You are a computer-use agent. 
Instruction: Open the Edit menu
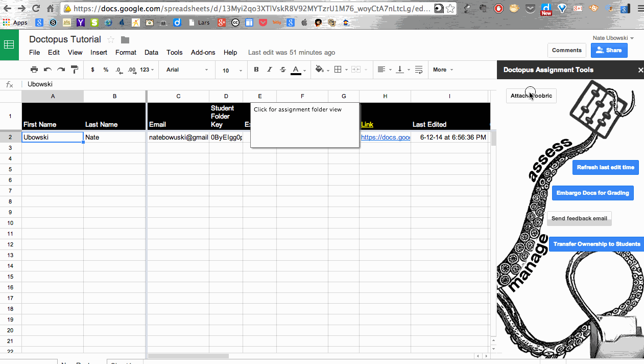pyautogui.click(x=54, y=52)
